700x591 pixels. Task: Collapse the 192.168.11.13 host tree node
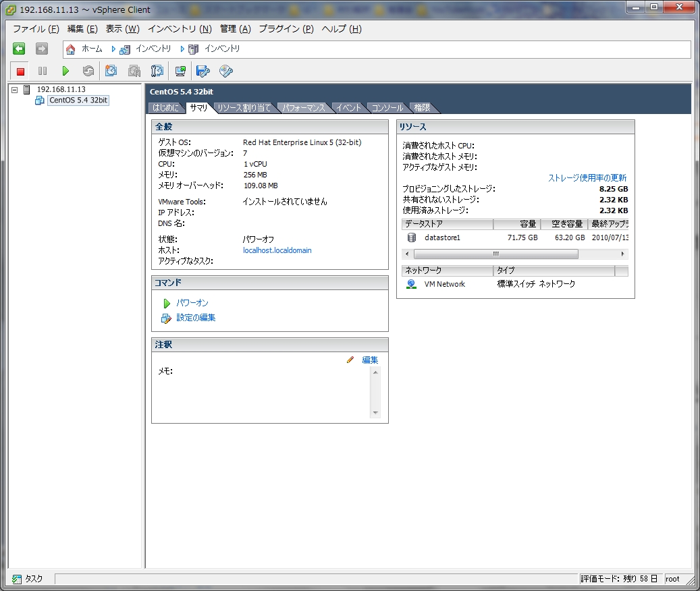[x=14, y=90]
